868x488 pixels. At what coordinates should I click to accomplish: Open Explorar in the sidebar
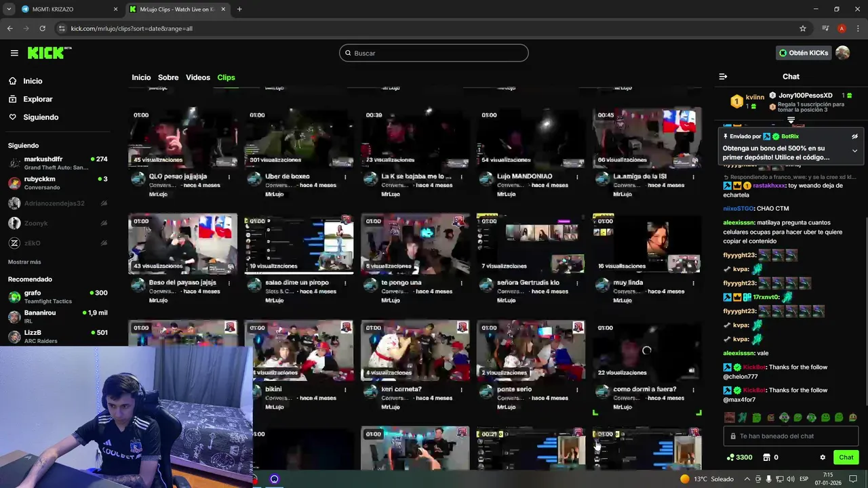coord(37,99)
